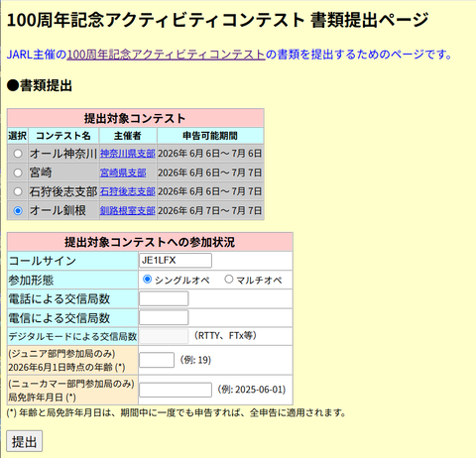The height and width of the screenshot is (458, 476).
Task: Click the (RTTY、FTx等) hint text
Action: [225, 336]
